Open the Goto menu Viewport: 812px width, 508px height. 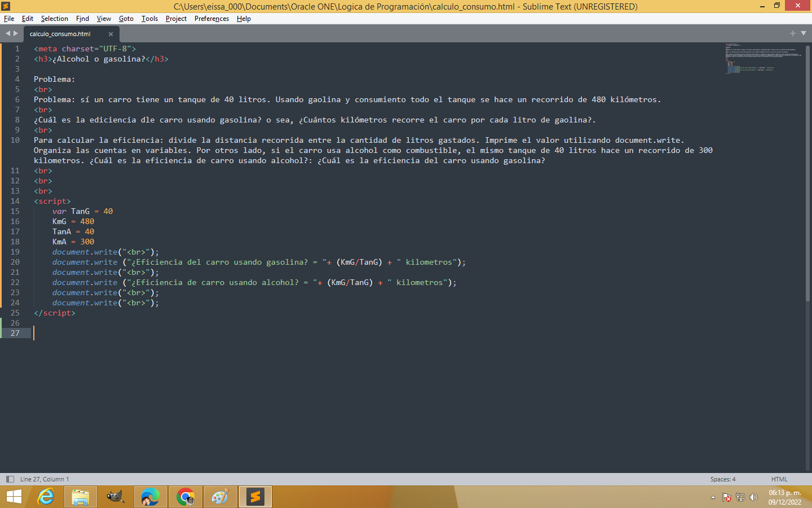click(x=126, y=19)
